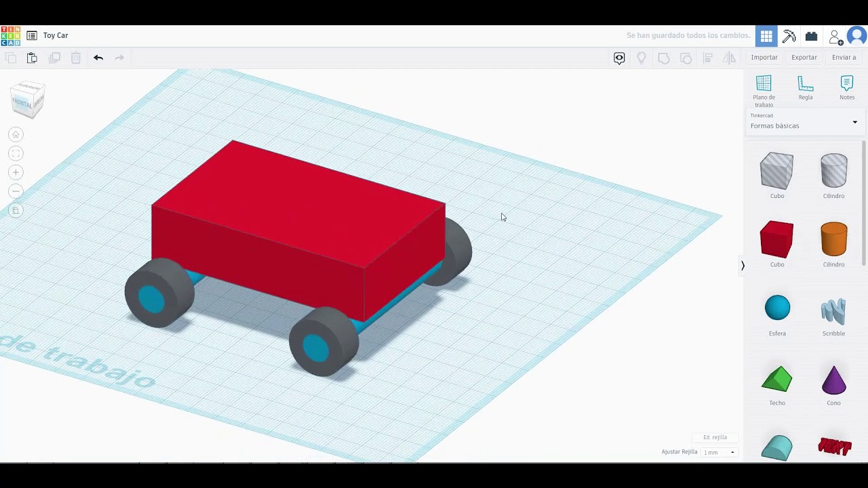
Task: Switch to the pickaxe blocks view
Action: [789, 36]
